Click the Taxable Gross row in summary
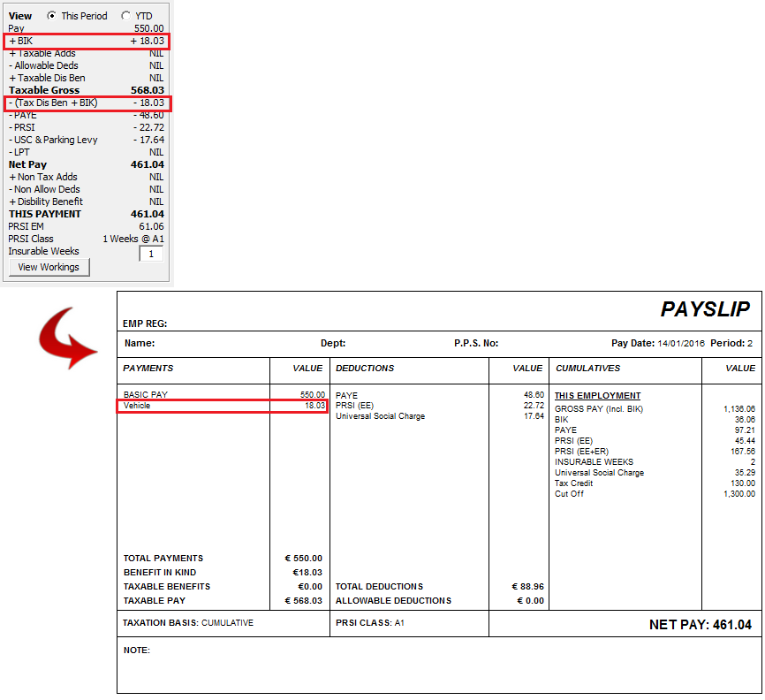The height and width of the screenshot is (700, 765). point(86,90)
